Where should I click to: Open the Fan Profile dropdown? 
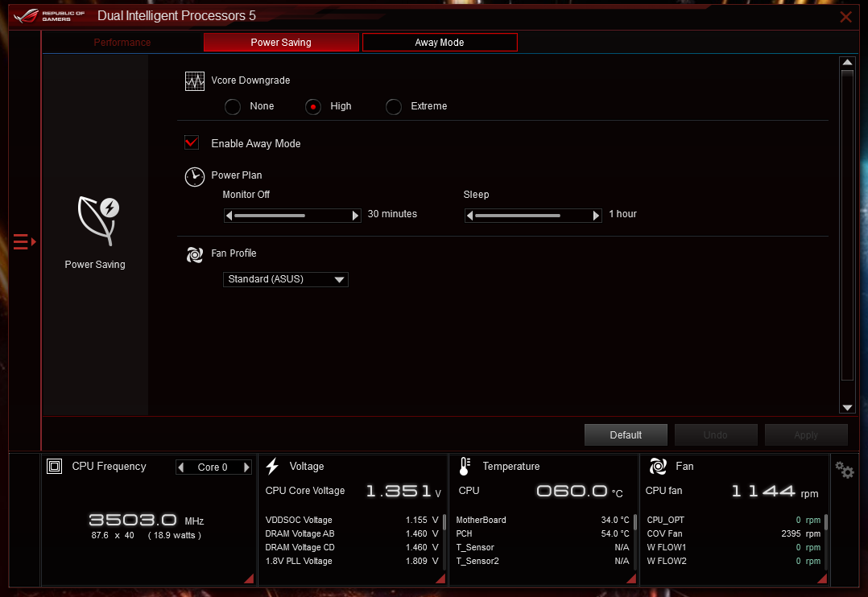[x=286, y=279]
